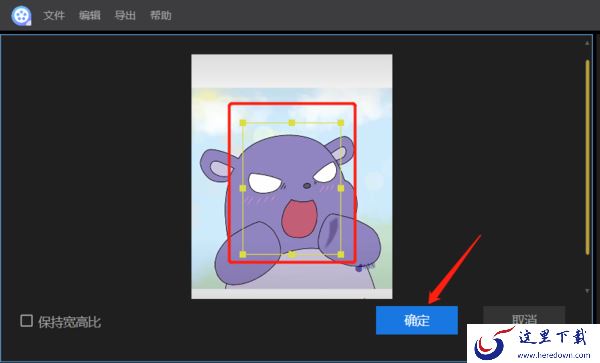Open the 帮助 menu

click(x=160, y=15)
